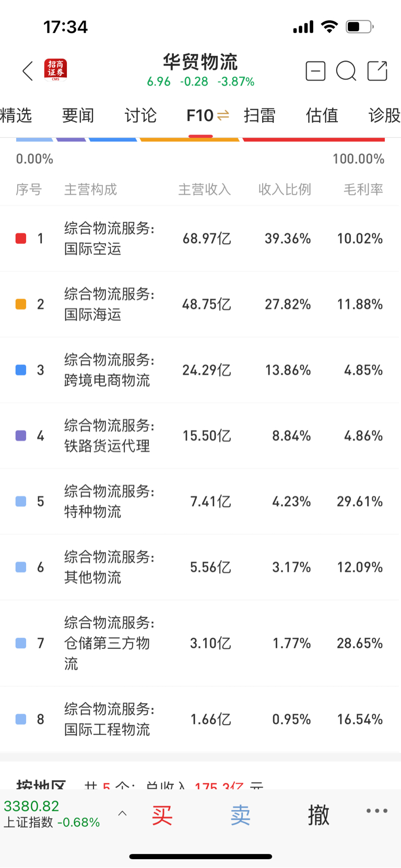Tap the blue 卖 sell button
Screen dimensions: 401x868
pyautogui.click(x=240, y=815)
